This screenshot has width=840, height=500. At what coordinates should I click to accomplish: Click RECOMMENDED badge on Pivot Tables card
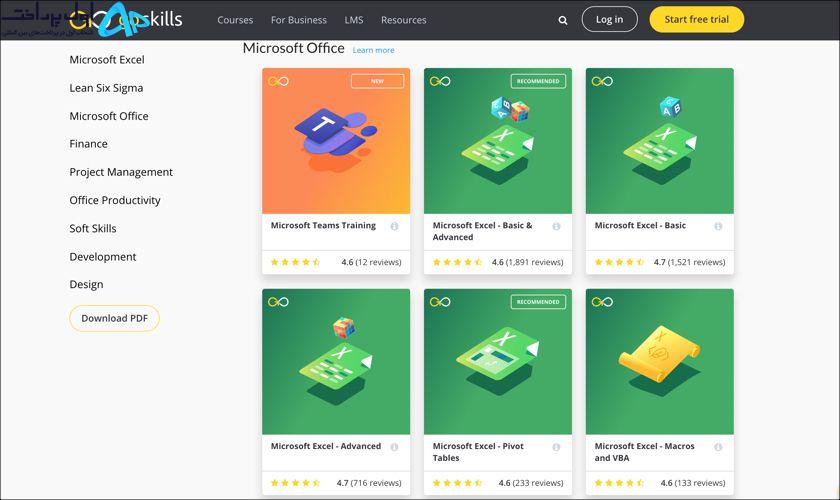pyautogui.click(x=538, y=302)
